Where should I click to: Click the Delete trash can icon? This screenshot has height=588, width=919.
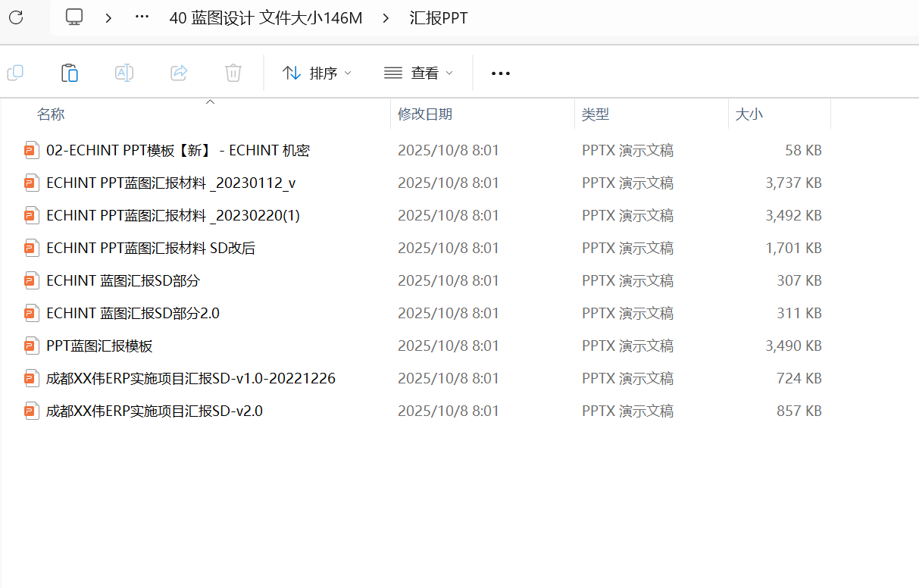coord(233,73)
